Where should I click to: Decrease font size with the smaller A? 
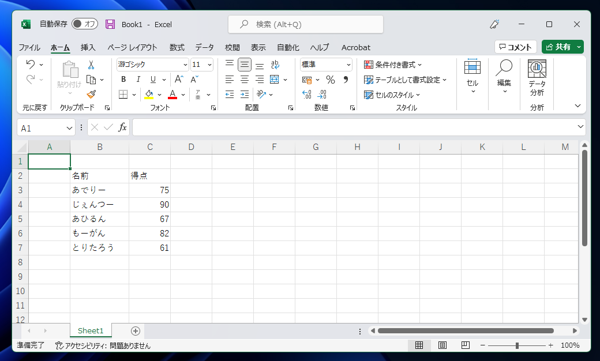194,79
